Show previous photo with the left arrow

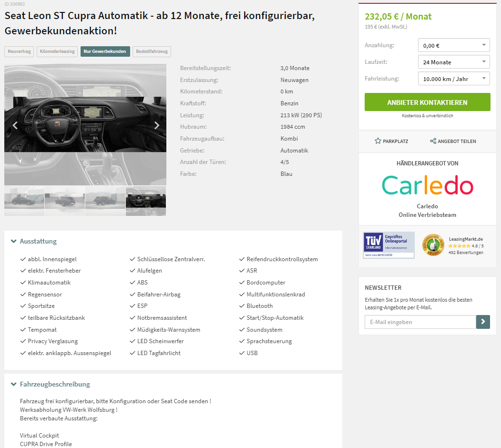(15, 125)
